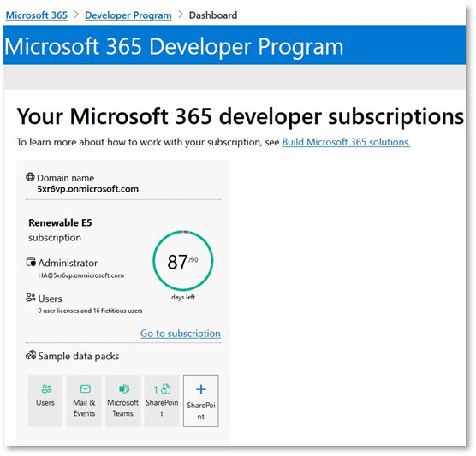
Task: Click the HA@5xr6vp.onmicrosoft.com administrator email
Action: click(81, 275)
